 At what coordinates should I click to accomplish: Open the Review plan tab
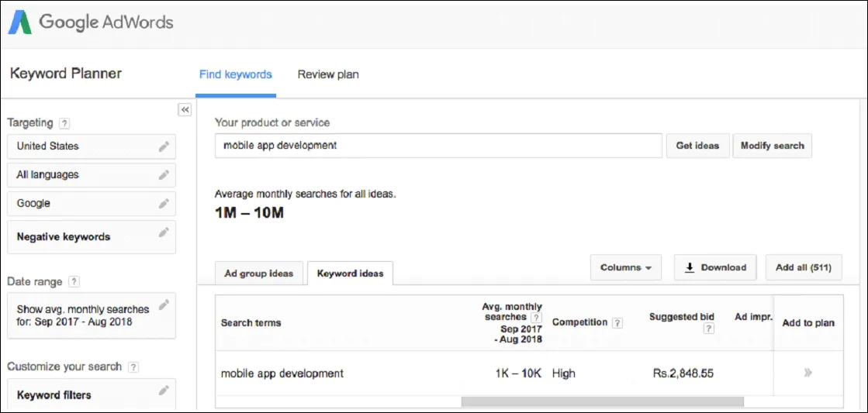[328, 74]
